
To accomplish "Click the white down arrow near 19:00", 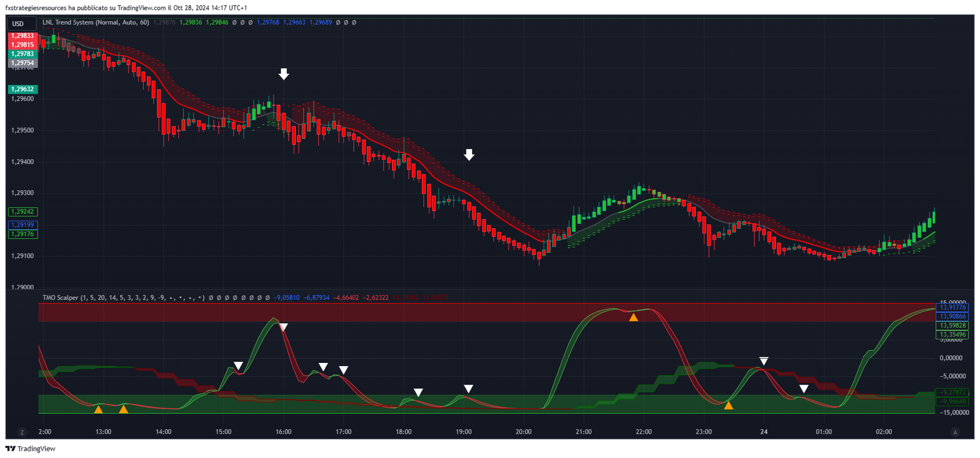I will coord(469,155).
